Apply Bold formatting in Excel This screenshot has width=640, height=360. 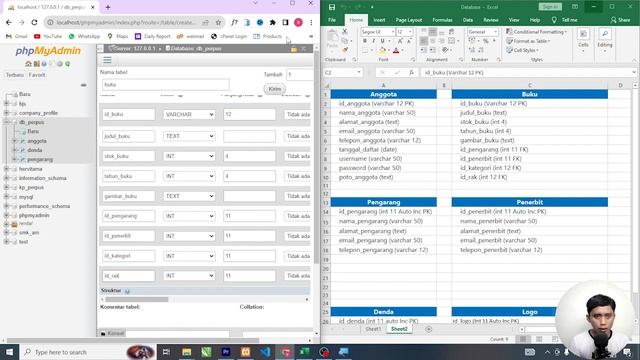[364, 41]
